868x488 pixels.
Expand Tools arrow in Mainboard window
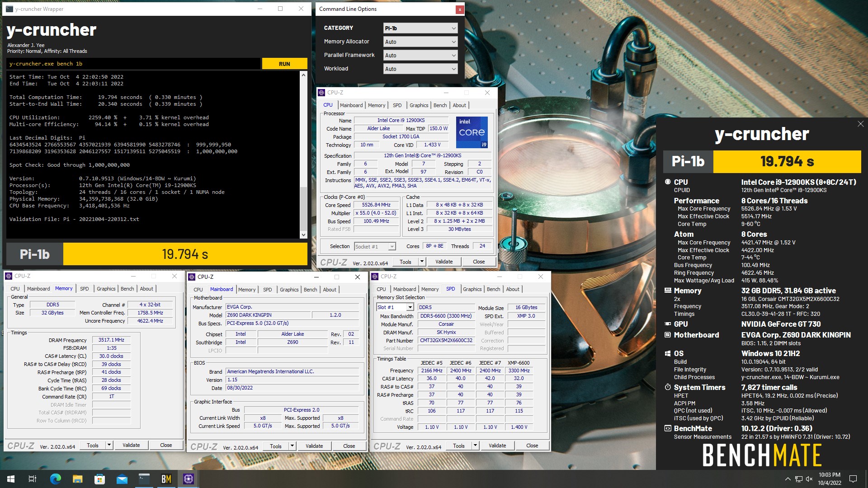tap(292, 446)
